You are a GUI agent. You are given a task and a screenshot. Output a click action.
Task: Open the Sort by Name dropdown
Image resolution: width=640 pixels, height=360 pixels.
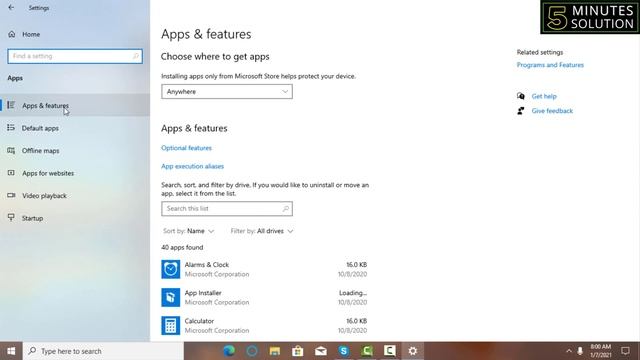coord(189,231)
